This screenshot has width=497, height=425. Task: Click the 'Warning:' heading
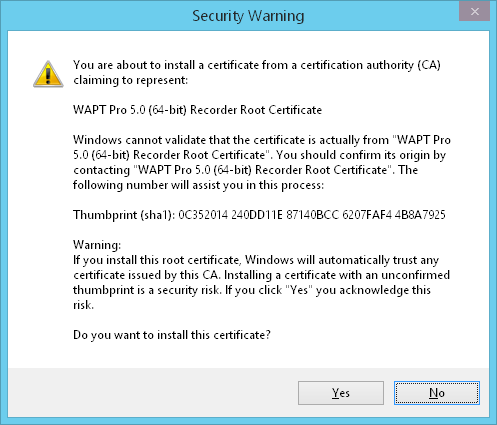point(97,245)
